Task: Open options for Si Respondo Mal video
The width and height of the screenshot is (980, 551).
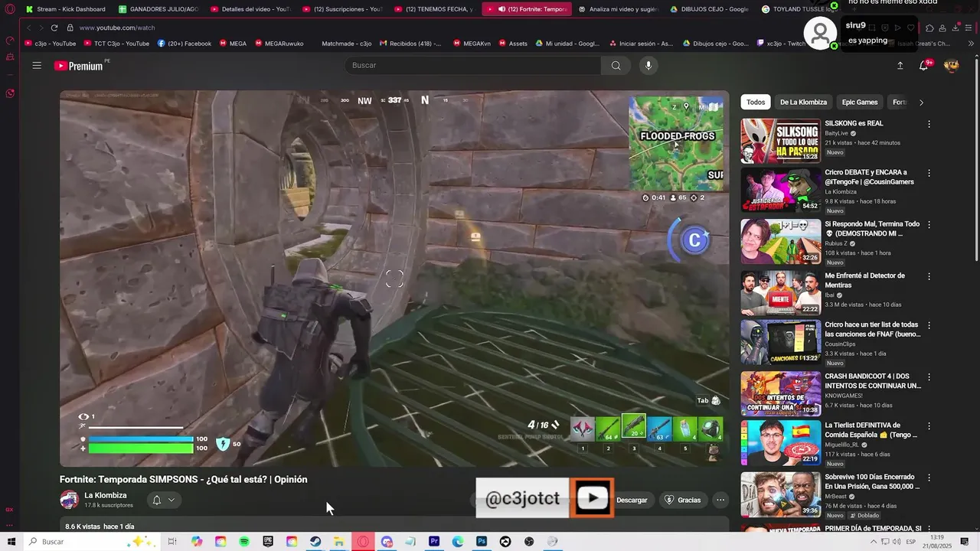Action: pos(929,225)
